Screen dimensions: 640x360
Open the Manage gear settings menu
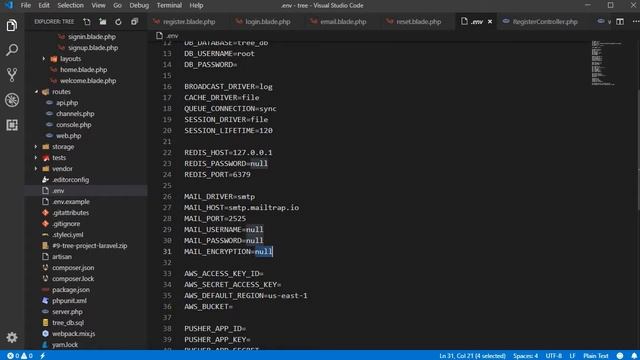[12, 337]
